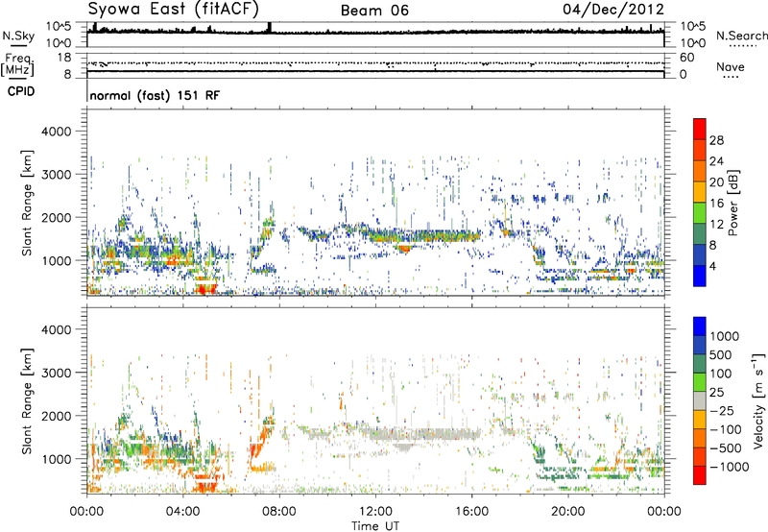Click the noise spike near 07:40 in N.Sky plot
This screenshot has height=532, width=768.
click(270, 28)
